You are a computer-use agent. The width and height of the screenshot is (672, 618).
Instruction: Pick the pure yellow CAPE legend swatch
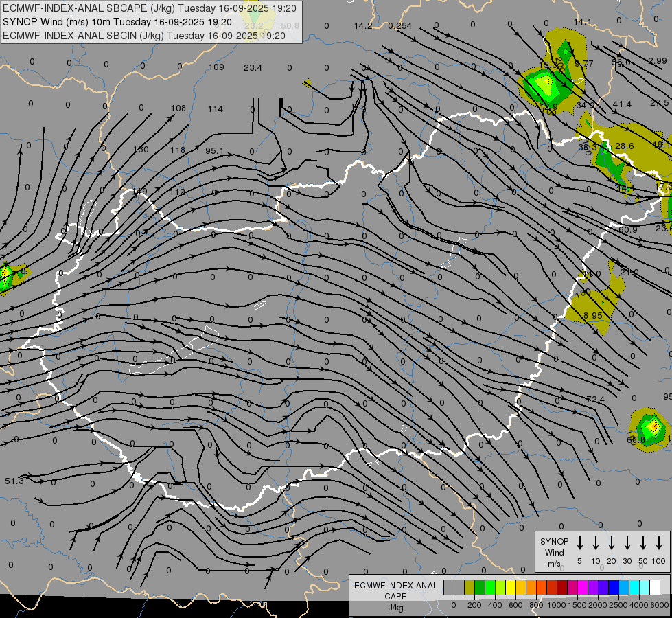[x=511, y=588]
